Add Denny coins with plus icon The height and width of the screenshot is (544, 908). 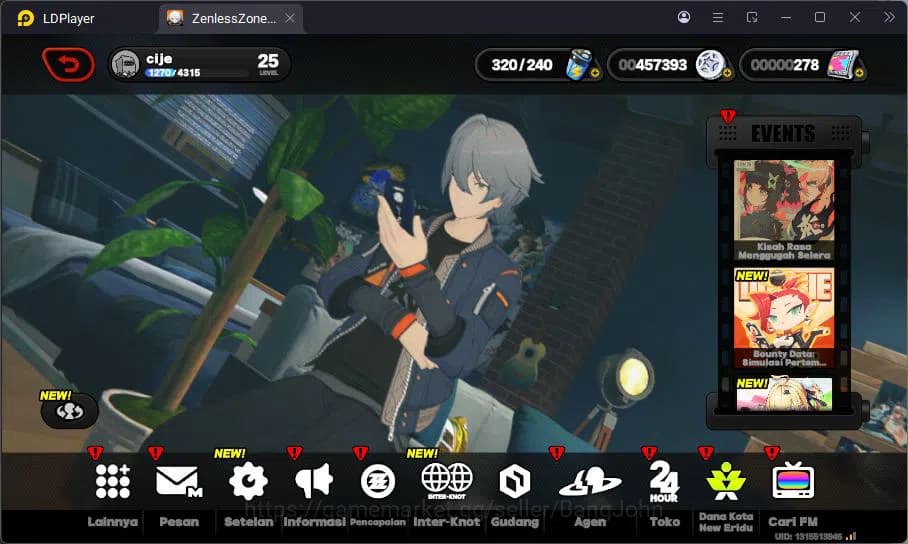coord(727,73)
